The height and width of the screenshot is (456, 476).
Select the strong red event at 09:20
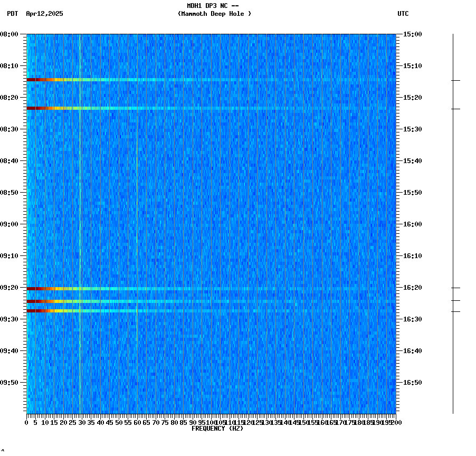coord(42,288)
